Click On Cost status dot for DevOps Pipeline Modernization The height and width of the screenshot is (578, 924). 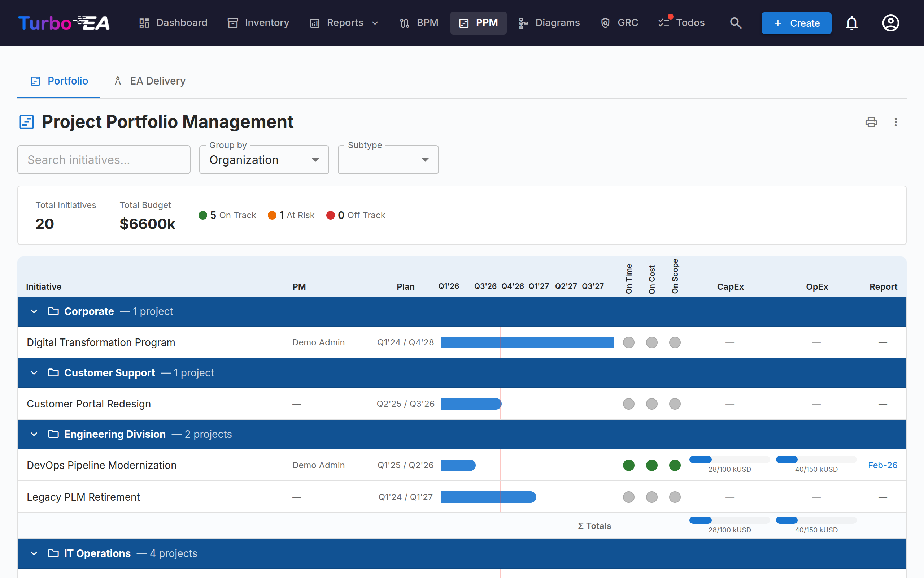click(652, 465)
